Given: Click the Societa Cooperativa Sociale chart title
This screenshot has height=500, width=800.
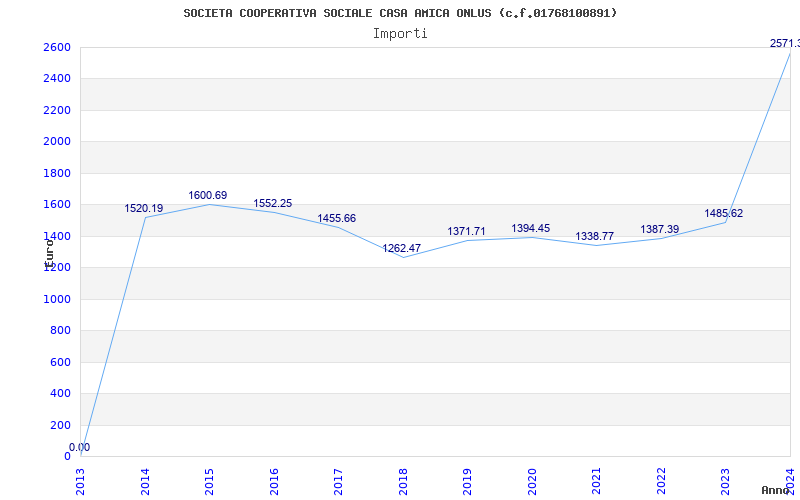Looking at the screenshot, I should click(x=400, y=13).
